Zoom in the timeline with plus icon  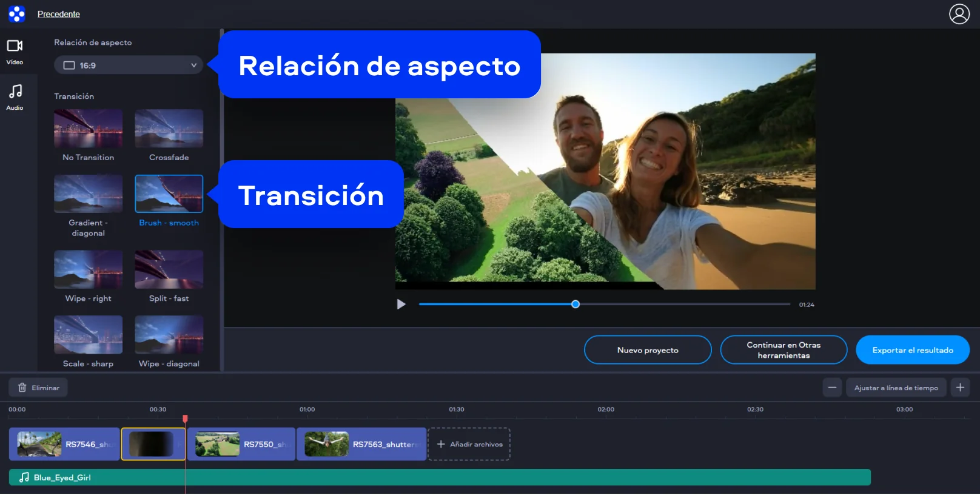click(x=961, y=388)
